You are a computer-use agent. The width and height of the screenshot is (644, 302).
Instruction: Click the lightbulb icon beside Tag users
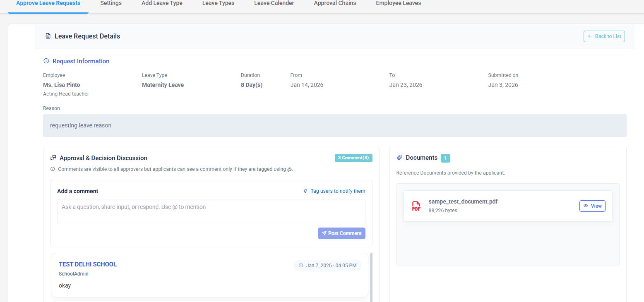pos(305,191)
